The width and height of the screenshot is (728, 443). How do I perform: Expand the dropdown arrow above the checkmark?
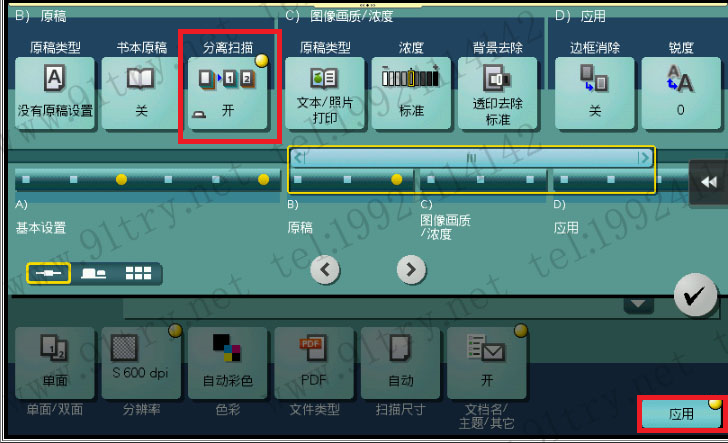638,305
